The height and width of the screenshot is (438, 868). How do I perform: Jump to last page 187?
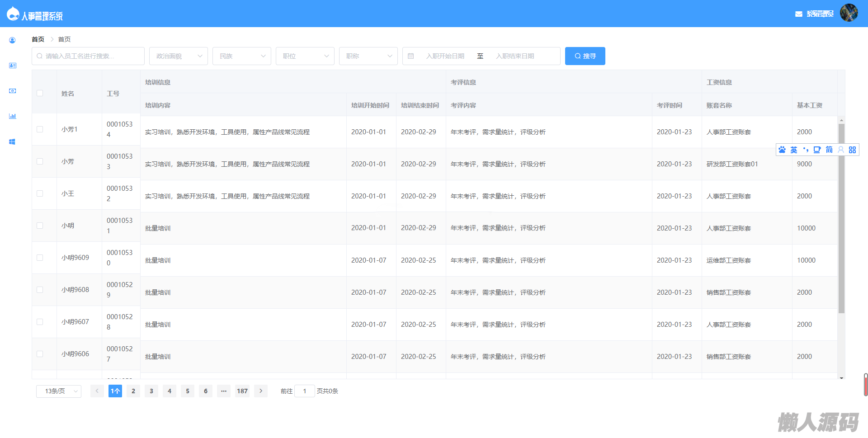click(x=242, y=391)
